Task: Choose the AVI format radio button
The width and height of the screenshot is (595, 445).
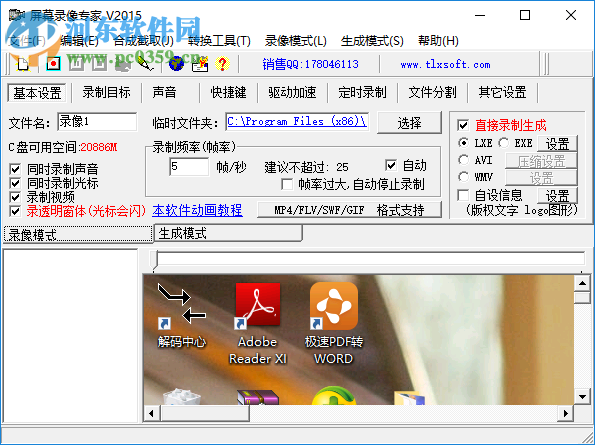Action: pos(463,160)
